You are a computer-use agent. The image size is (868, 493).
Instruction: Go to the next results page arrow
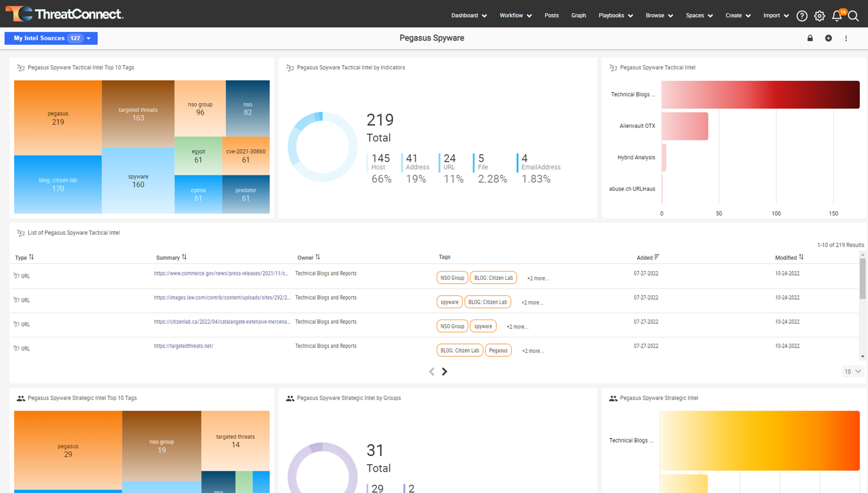[444, 372]
